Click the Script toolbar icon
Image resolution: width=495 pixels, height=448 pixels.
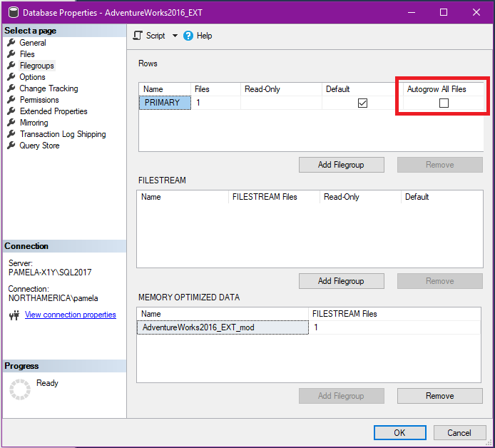click(138, 36)
